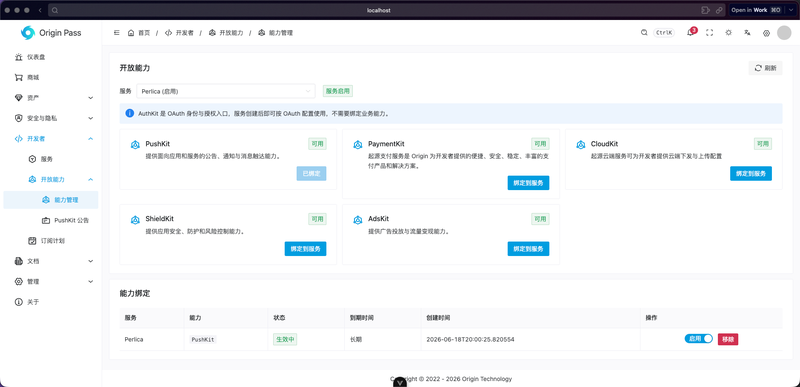Open the language translation icon
Viewport: 800px width, 387px height.
coord(747,33)
